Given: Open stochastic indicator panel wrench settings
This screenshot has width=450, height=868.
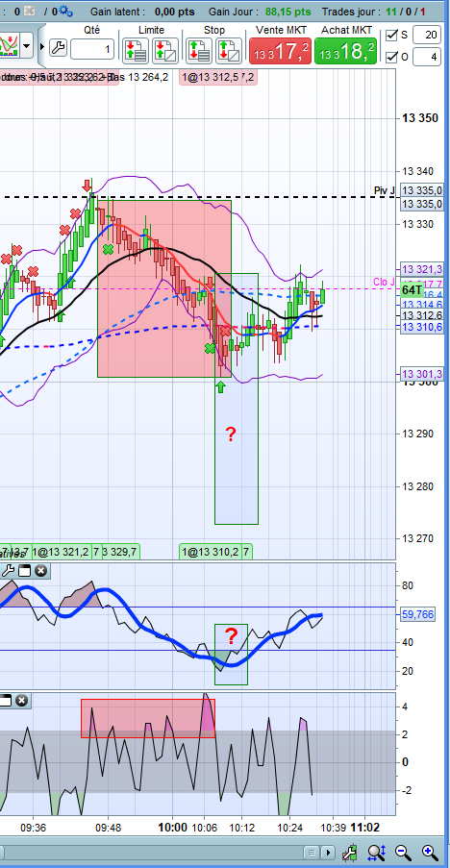Looking at the screenshot, I should click(x=8, y=571).
